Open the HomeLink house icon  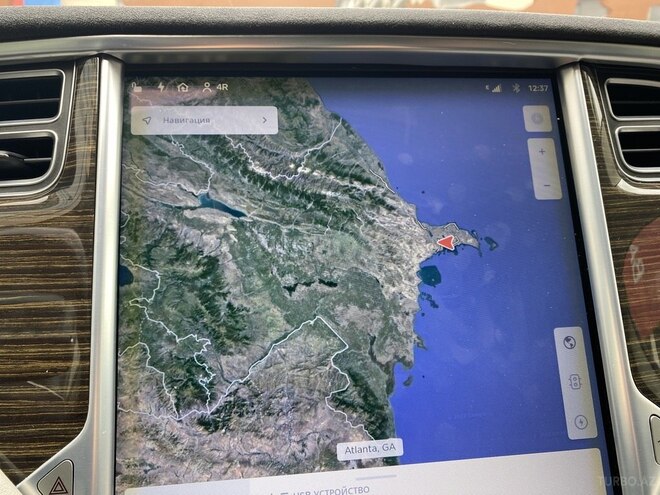point(183,87)
